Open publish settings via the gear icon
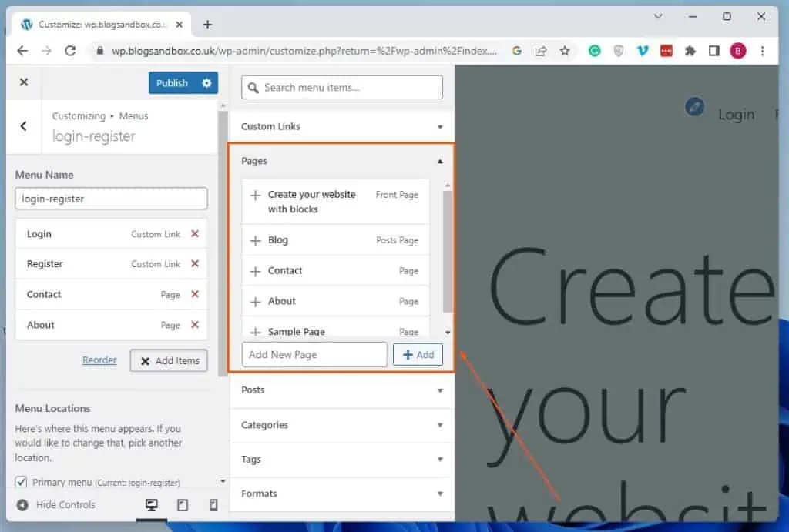789x532 pixels. (205, 82)
